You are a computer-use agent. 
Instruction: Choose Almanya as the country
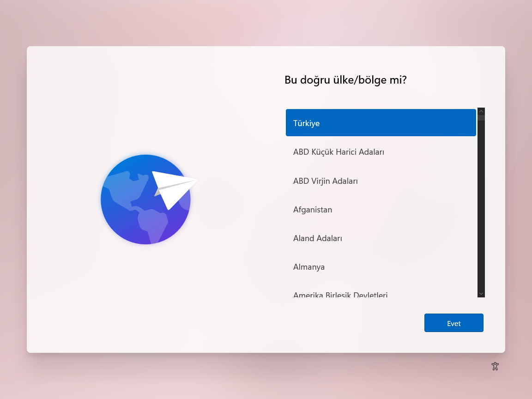click(381, 267)
